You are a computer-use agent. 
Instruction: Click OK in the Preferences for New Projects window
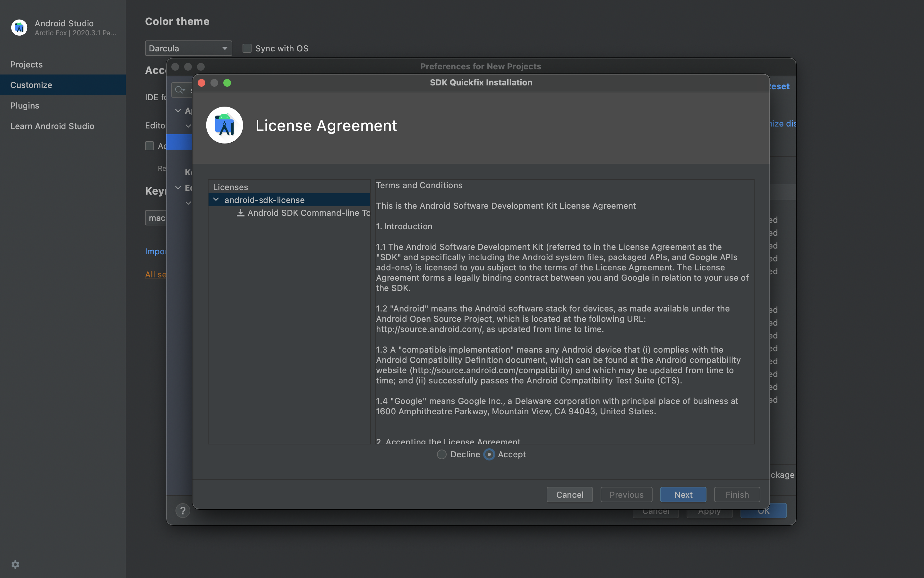pyautogui.click(x=764, y=513)
